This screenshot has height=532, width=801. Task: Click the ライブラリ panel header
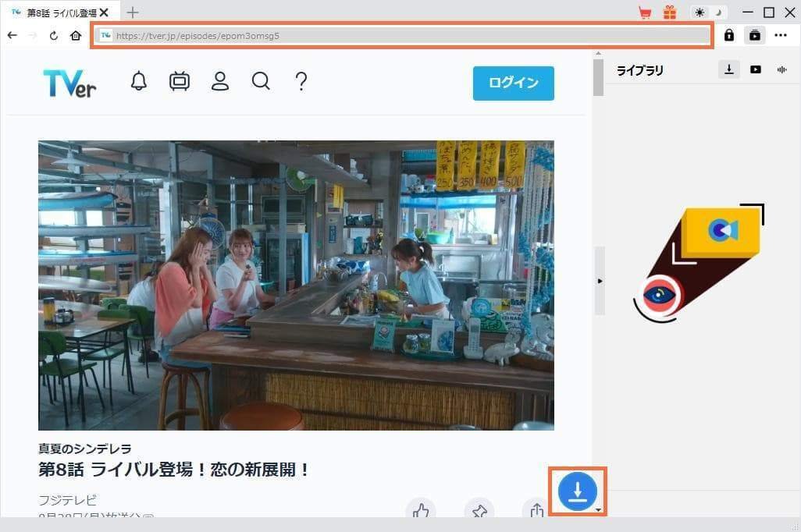coord(638,70)
